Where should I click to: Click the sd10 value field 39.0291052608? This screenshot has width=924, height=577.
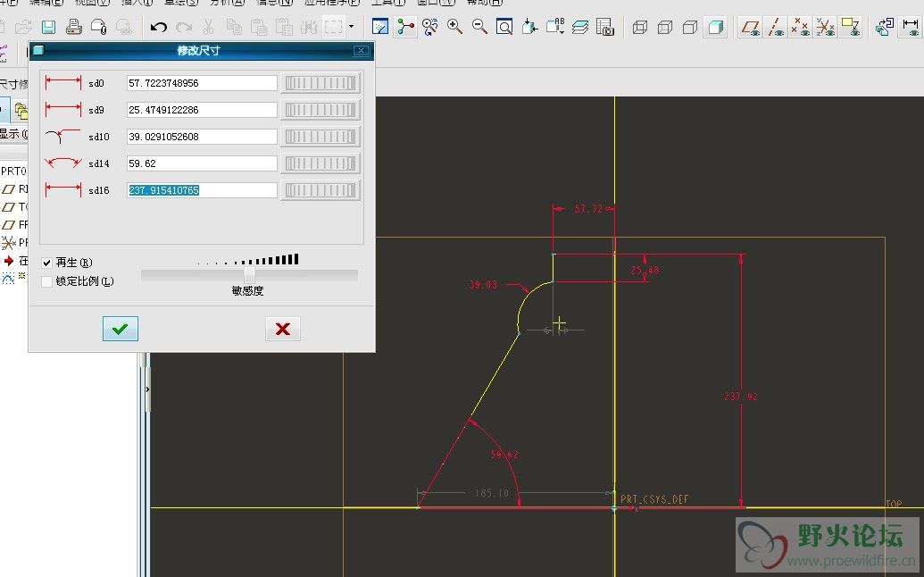tap(202, 137)
